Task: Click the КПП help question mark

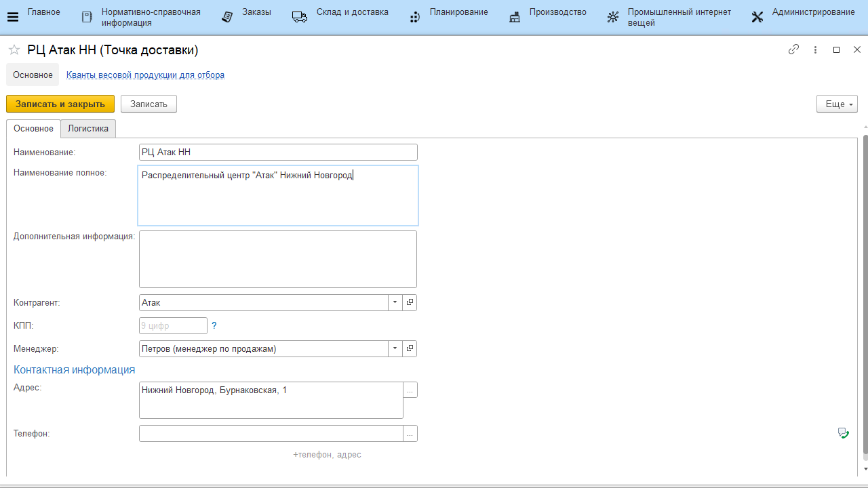Action: (214, 326)
